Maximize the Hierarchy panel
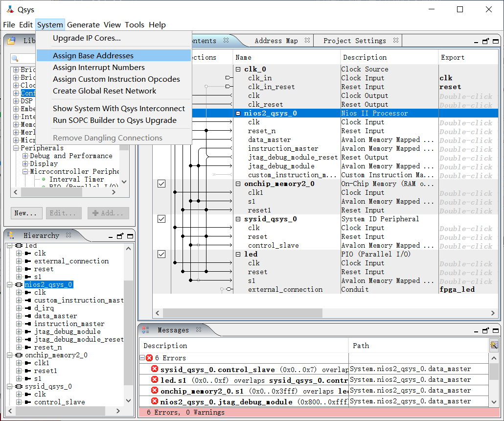Viewport: 504px width, 421px height. point(130,235)
